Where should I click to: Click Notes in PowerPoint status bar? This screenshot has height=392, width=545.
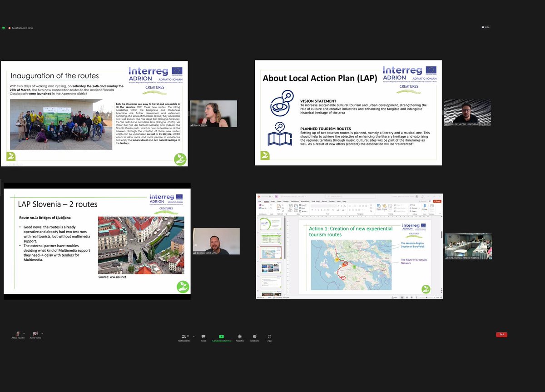[x=394, y=298]
